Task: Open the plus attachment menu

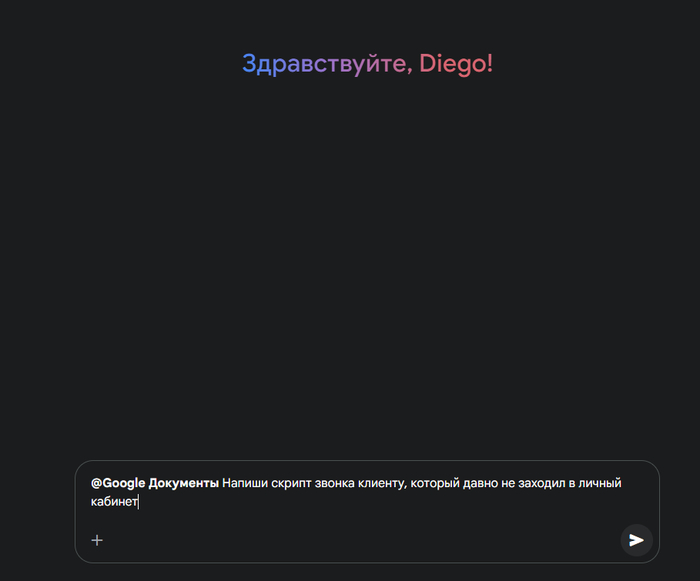Action: pyautogui.click(x=97, y=540)
